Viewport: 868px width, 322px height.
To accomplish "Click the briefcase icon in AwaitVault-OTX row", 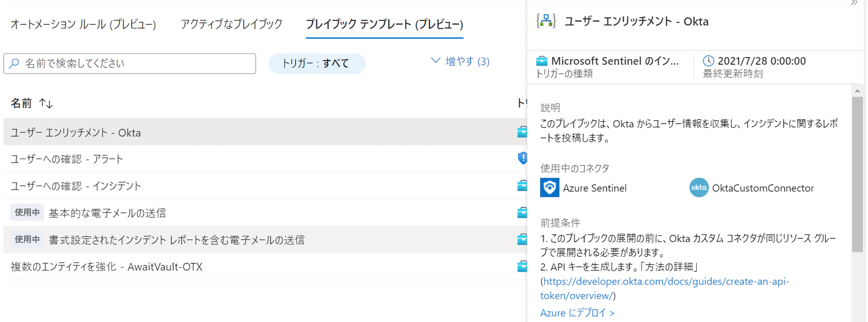I will [522, 266].
